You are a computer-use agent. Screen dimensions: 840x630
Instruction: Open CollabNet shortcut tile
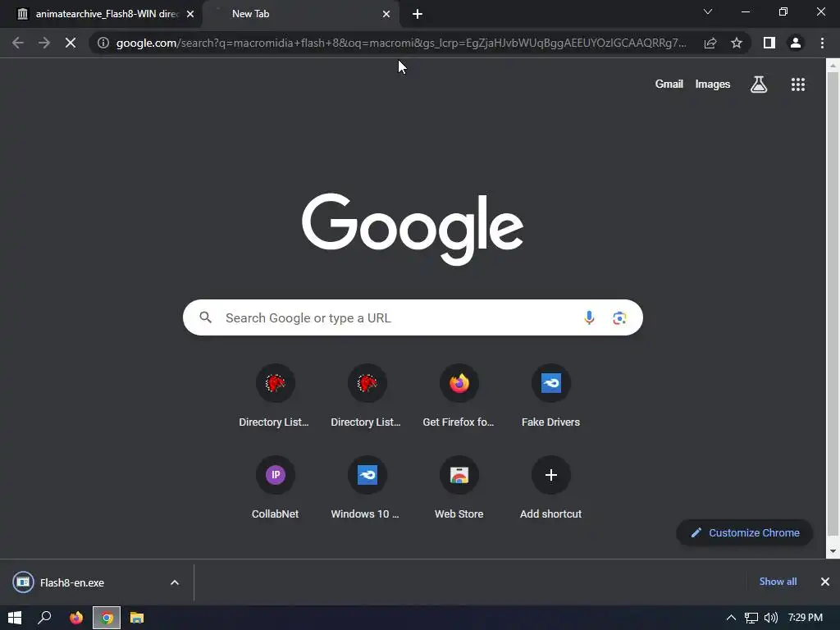point(275,488)
